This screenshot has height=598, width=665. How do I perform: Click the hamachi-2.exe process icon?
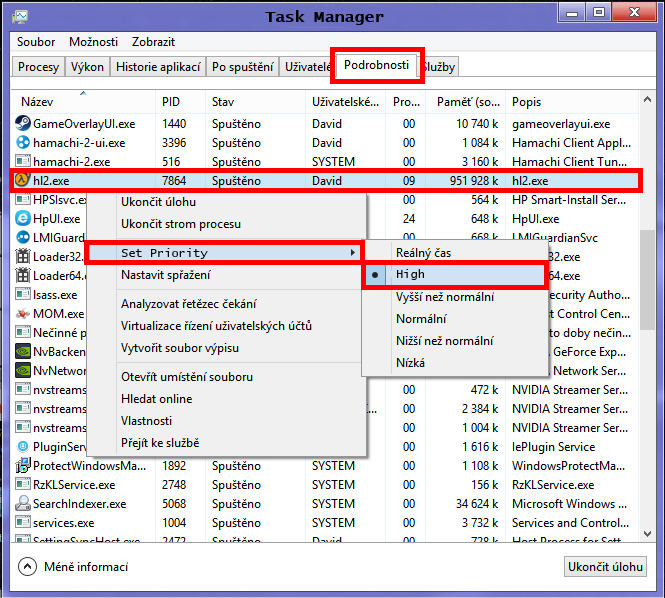[x=22, y=162]
